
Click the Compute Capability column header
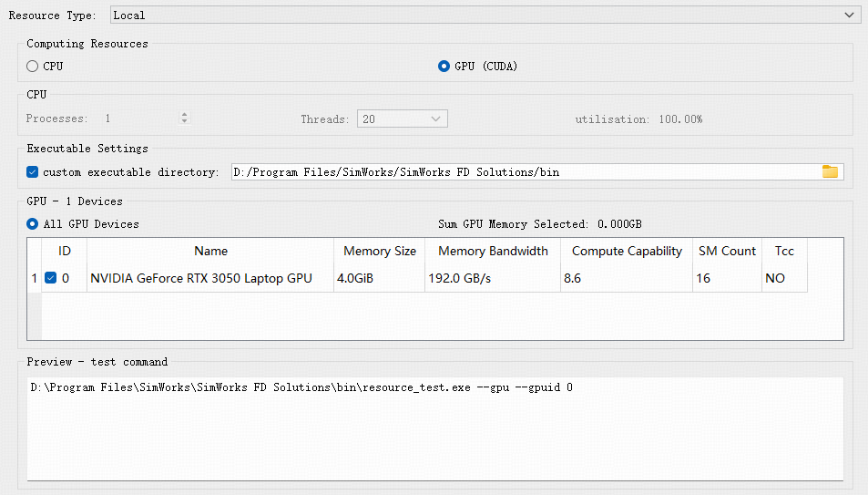tap(627, 252)
